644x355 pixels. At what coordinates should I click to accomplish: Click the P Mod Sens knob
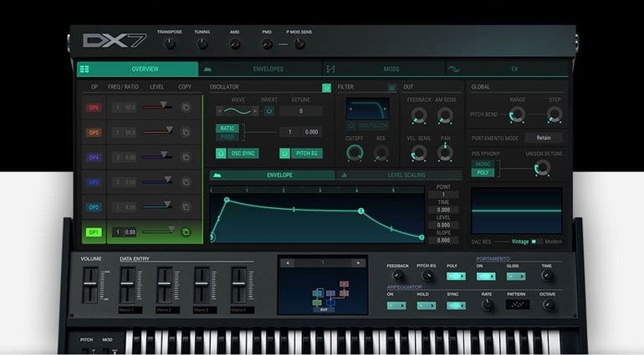299,43
